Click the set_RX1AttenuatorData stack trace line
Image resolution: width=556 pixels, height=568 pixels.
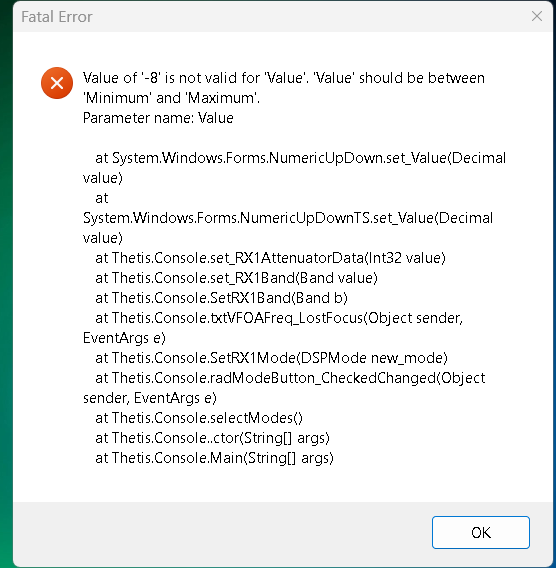(271, 258)
